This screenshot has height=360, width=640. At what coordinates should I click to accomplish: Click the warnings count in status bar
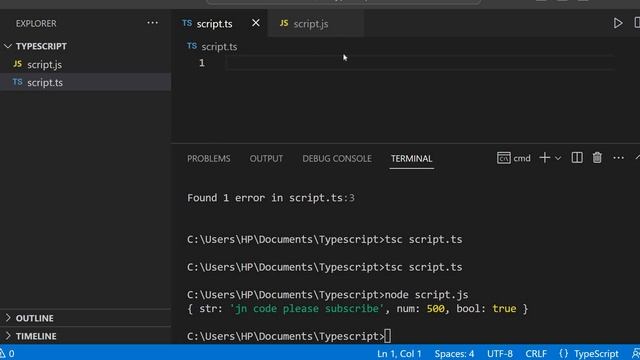pos(7,353)
